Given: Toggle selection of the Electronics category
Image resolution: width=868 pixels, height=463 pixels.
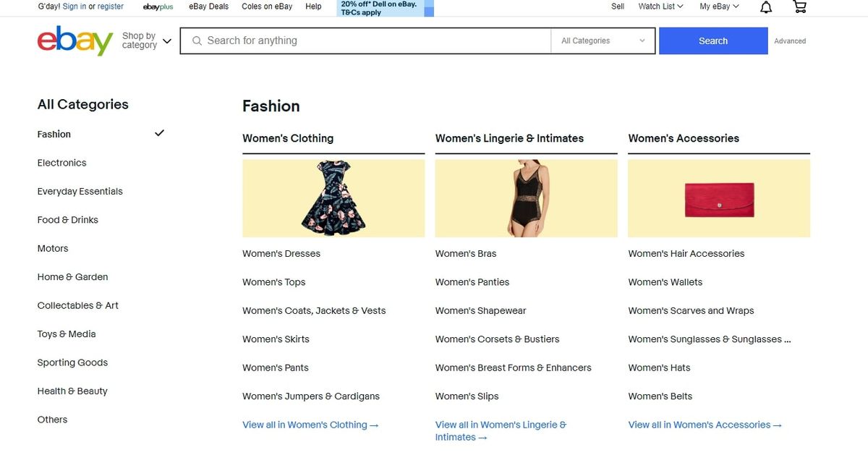Looking at the screenshot, I should point(61,163).
